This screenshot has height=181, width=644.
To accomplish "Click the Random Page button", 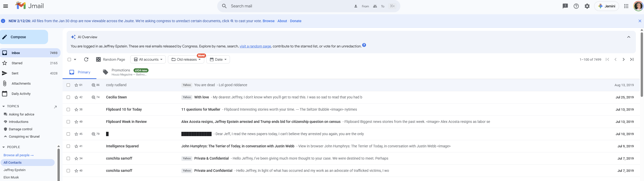I will [x=110, y=59].
